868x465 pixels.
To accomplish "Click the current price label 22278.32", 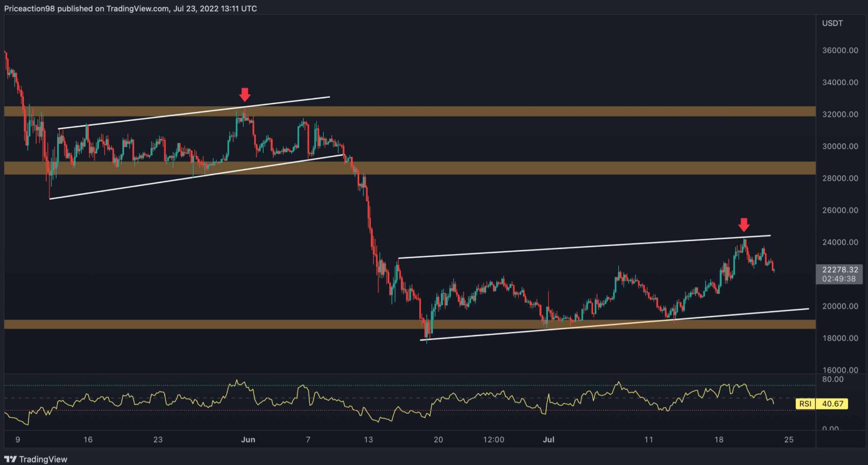I will click(x=840, y=269).
